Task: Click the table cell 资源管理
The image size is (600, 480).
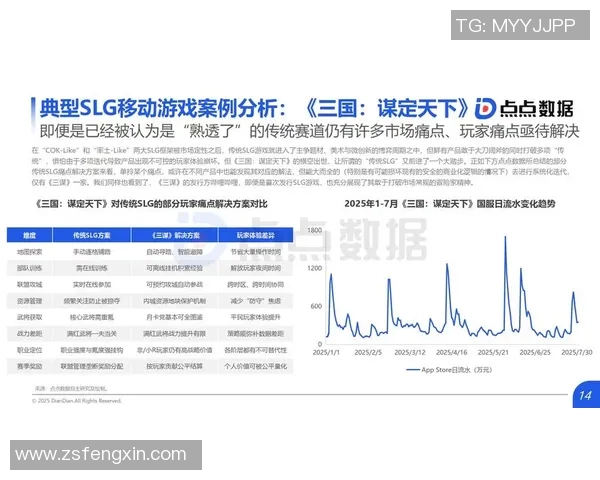Action: (29, 301)
